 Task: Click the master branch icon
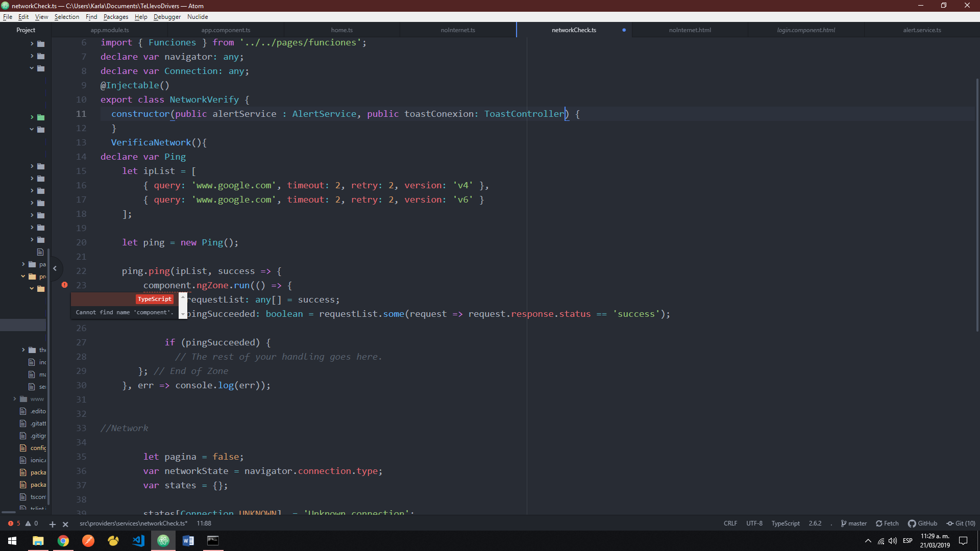tap(853, 523)
